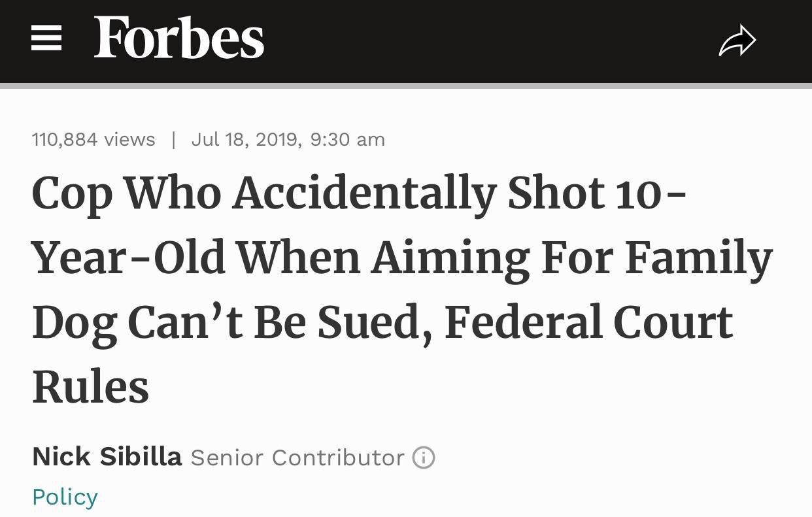Click the headline's first line "Cop Who Accidentally"

tap(262, 194)
